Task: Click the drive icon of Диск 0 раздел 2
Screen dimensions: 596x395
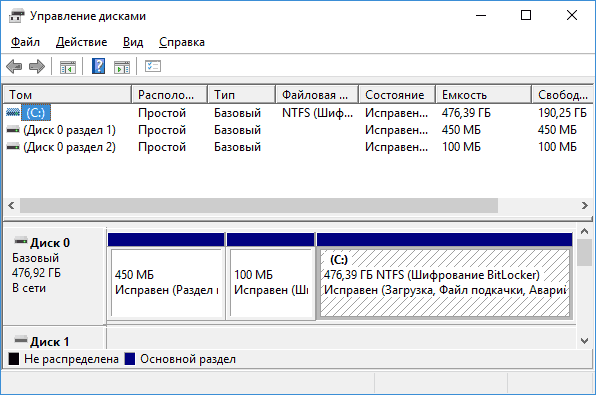Action: pos(13,147)
